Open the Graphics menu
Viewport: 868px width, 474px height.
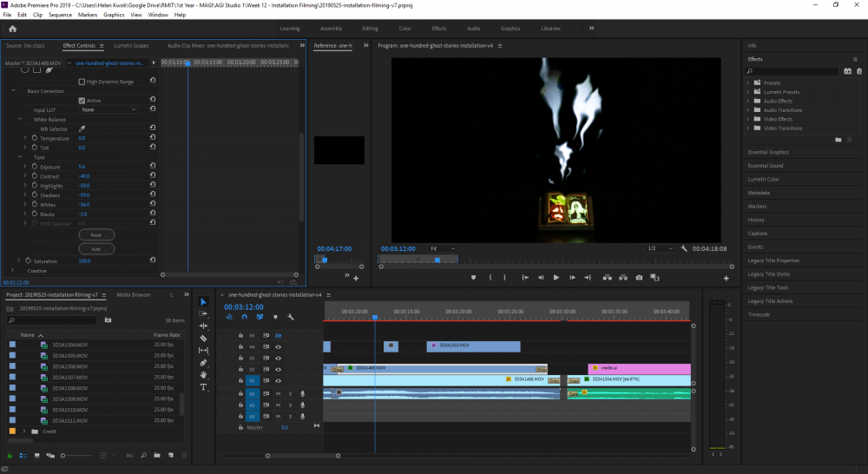(x=114, y=15)
